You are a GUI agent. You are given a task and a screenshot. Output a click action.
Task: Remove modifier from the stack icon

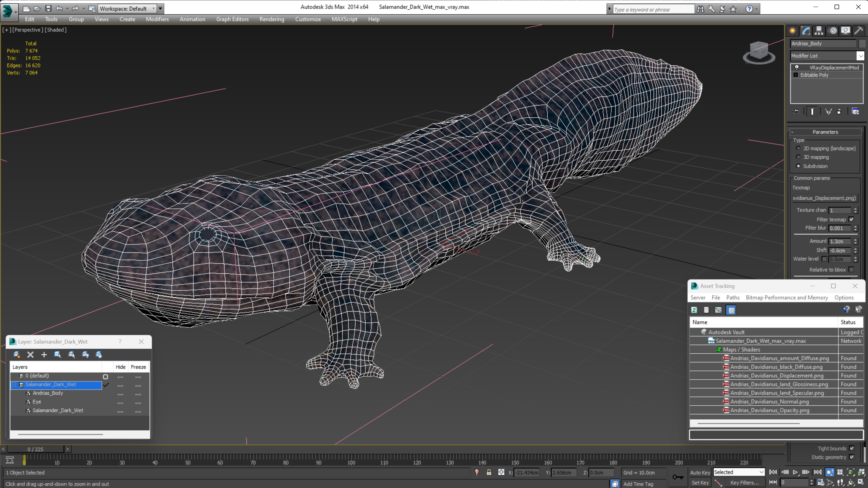coord(839,112)
